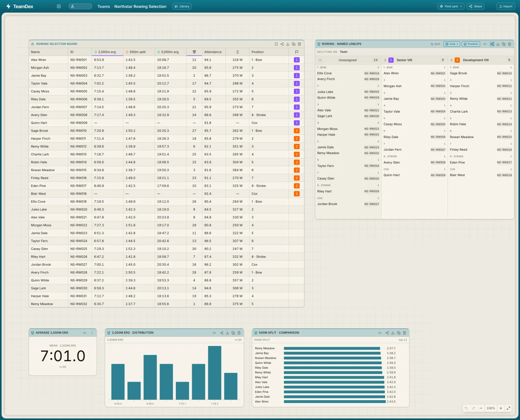Screen dimensions: 520x420
Task: Zoom out with the minus button
Action: coord(481,408)
